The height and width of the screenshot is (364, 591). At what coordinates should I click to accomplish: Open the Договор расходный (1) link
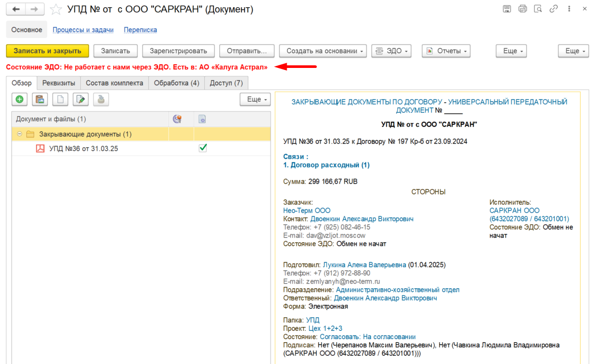tap(327, 165)
